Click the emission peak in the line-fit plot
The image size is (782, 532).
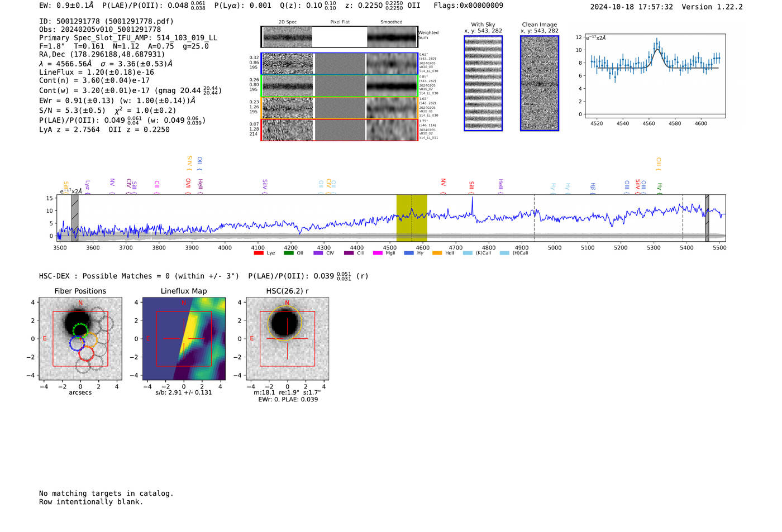[657, 48]
